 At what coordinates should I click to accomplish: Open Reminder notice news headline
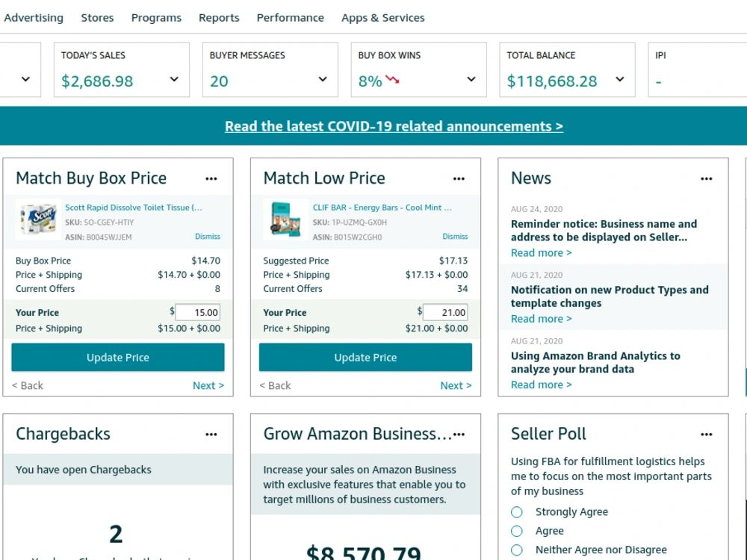pos(604,231)
